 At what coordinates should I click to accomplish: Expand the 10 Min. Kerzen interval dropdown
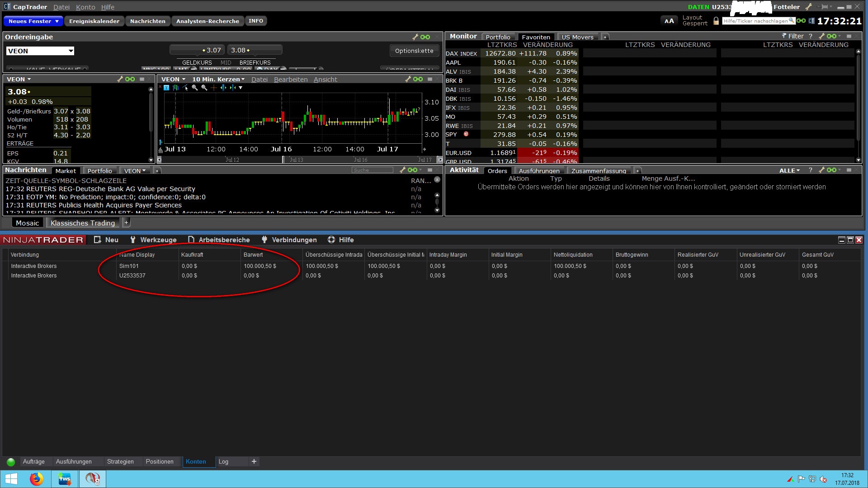218,79
